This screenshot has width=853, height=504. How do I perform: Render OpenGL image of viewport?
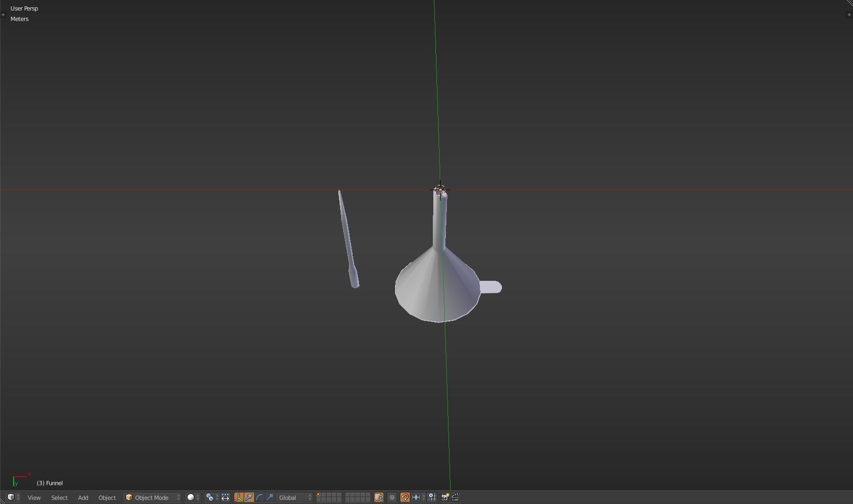point(445,497)
